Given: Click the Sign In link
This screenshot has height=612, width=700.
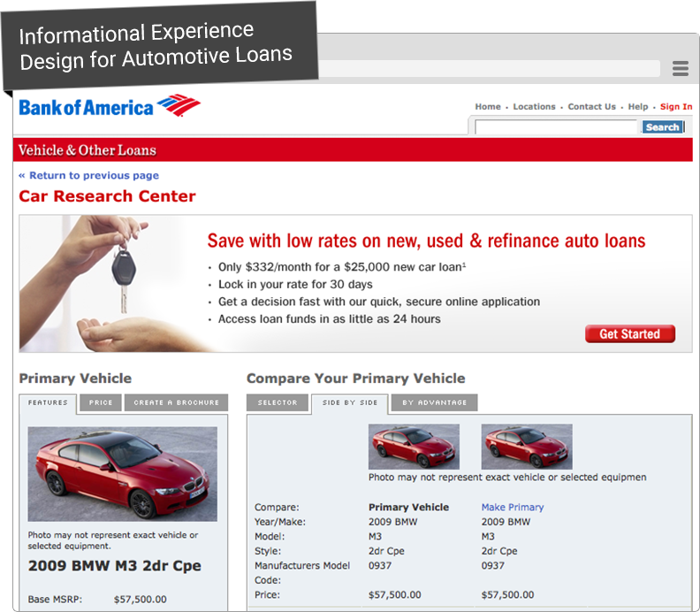Looking at the screenshot, I should [x=676, y=107].
